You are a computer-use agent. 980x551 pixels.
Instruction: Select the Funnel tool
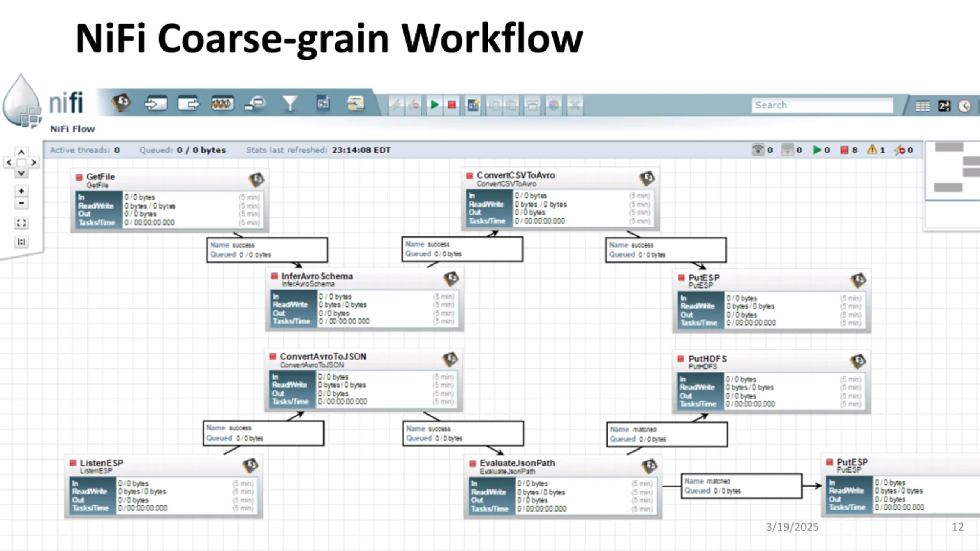point(290,104)
